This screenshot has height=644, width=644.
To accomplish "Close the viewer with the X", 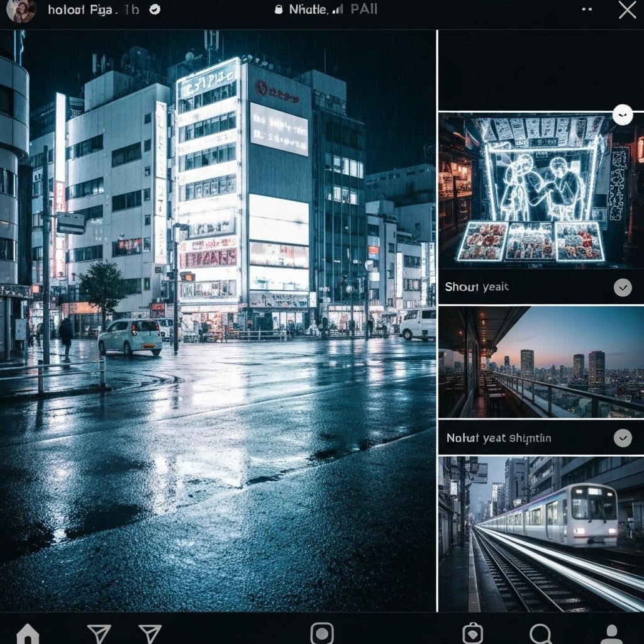I will pyautogui.click(x=627, y=9).
